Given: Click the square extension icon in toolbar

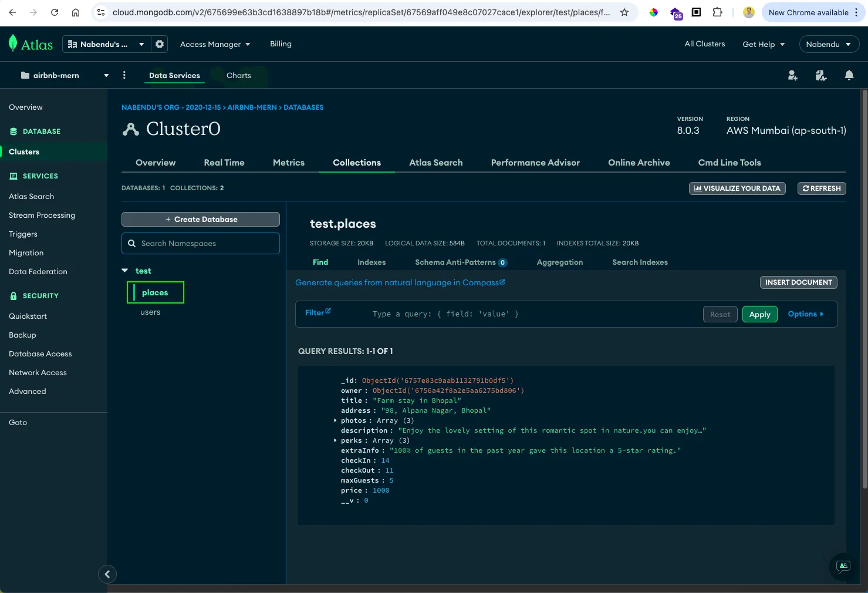Looking at the screenshot, I should [696, 12].
